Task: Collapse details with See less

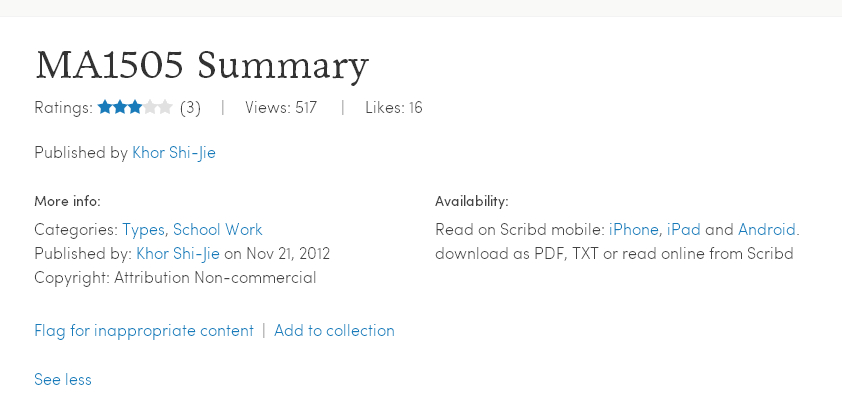Action: click(63, 379)
